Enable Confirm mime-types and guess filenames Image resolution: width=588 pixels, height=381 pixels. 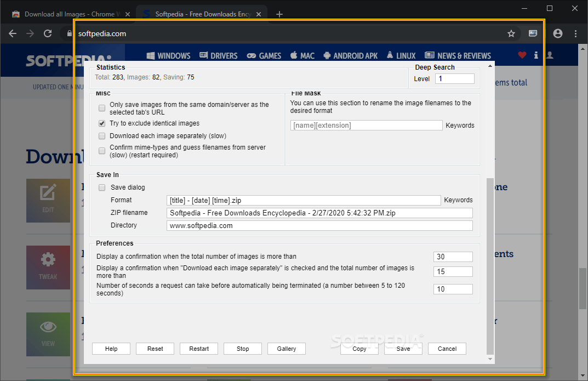tap(101, 151)
